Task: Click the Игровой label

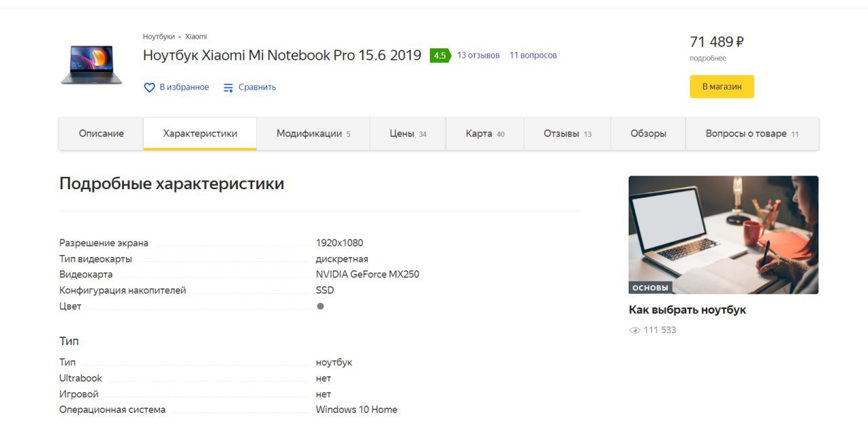Action: coord(79,394)
